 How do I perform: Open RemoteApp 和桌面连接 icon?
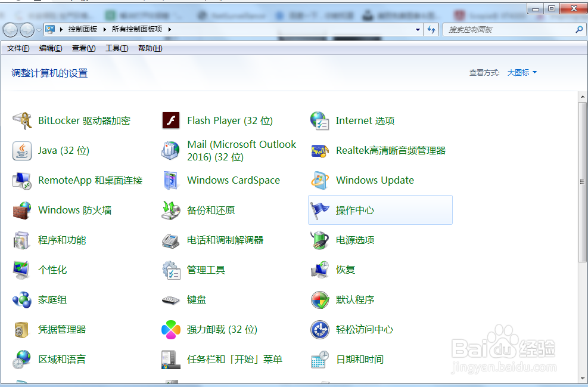point(22,181)
